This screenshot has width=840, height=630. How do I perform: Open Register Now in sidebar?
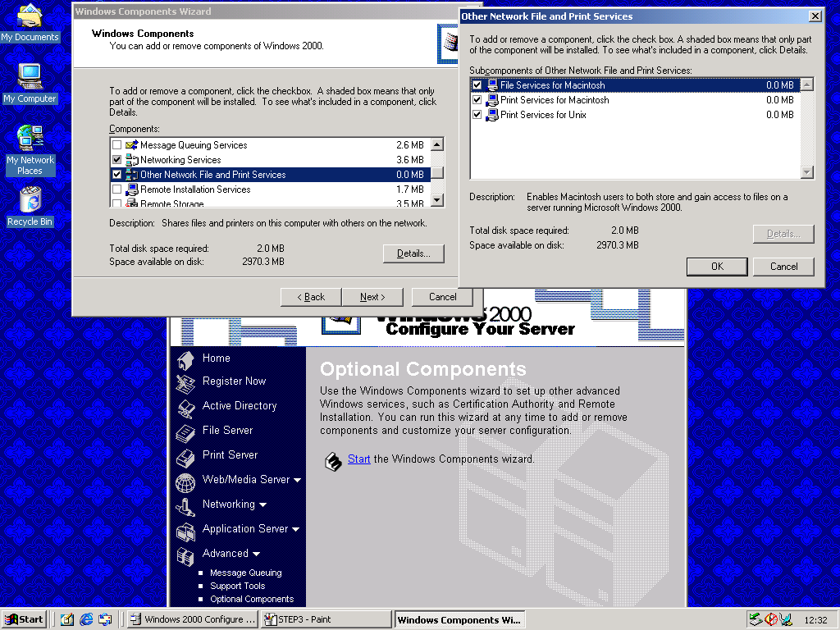(234, 381)
